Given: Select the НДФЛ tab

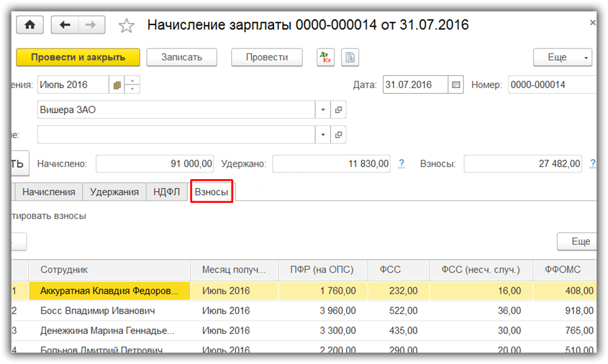Looking at the screenshot, I should [167, 192].
